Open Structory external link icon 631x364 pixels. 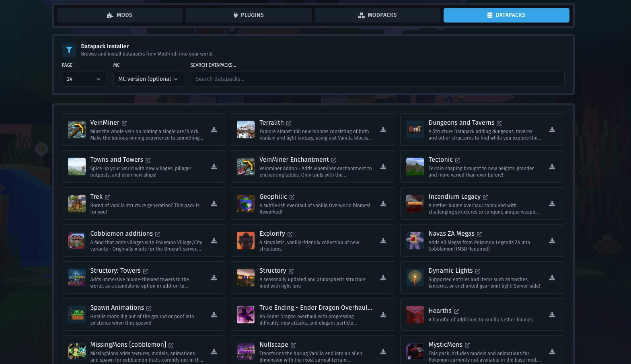[x=291, y=271]
